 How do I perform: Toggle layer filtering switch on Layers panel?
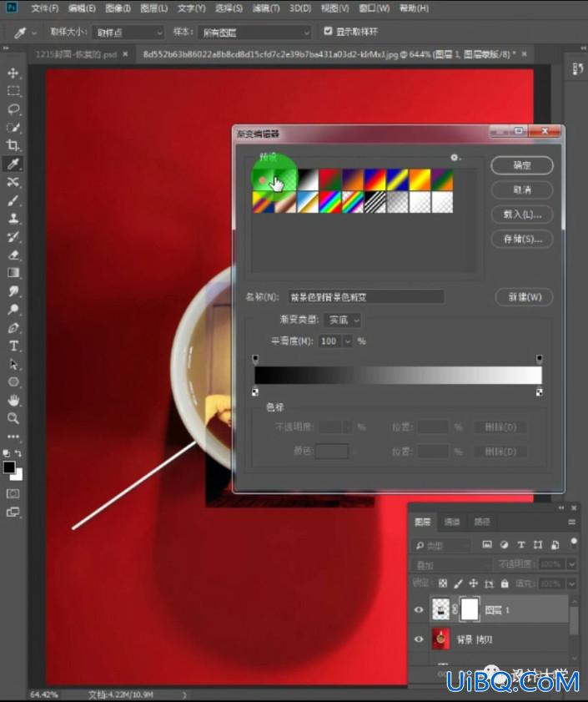click(573, 543)
